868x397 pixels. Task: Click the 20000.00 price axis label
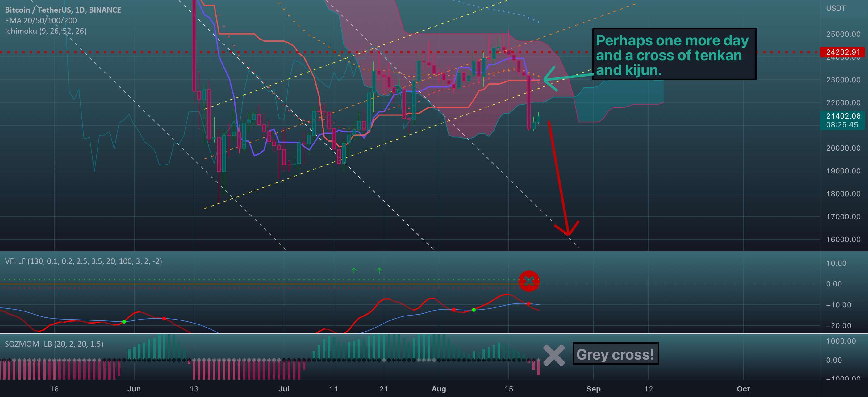tap(843, 148)
